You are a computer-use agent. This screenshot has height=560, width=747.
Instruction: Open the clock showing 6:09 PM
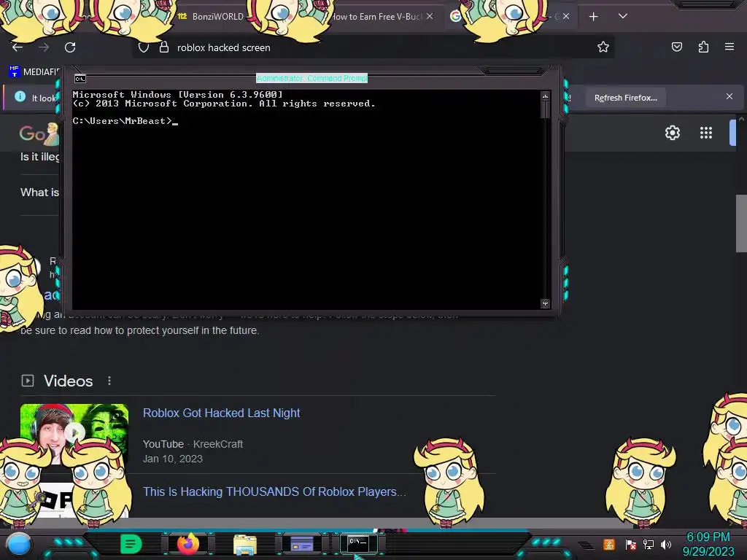708,544
